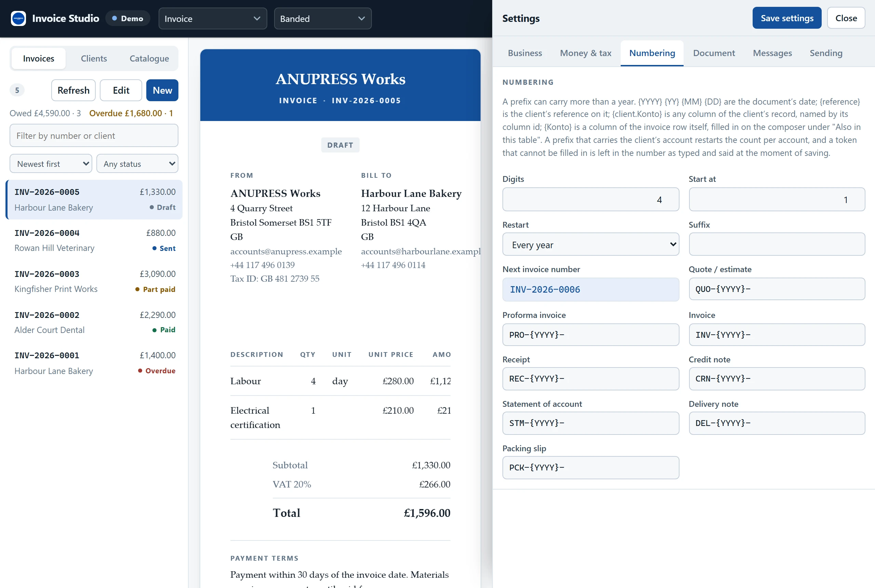This screenshot has height=588, width=875.
Task: Switch to the Catalogue tab
Action: click(149, 58)
